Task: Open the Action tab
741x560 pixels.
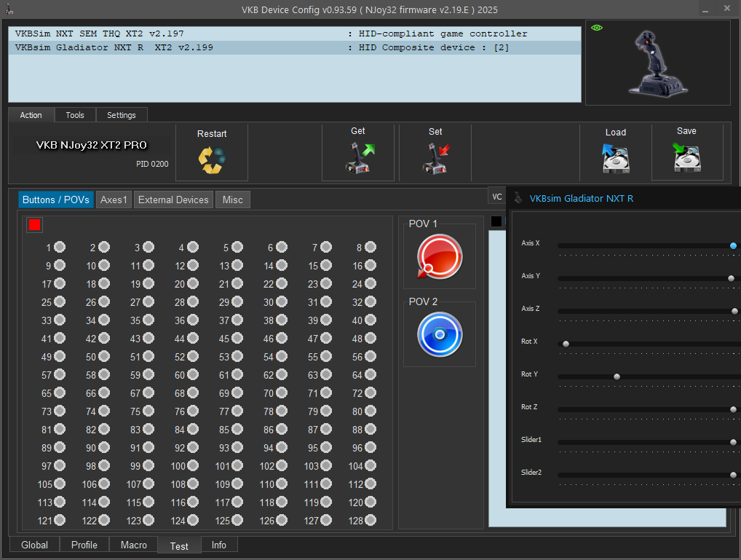Action: 31,115
